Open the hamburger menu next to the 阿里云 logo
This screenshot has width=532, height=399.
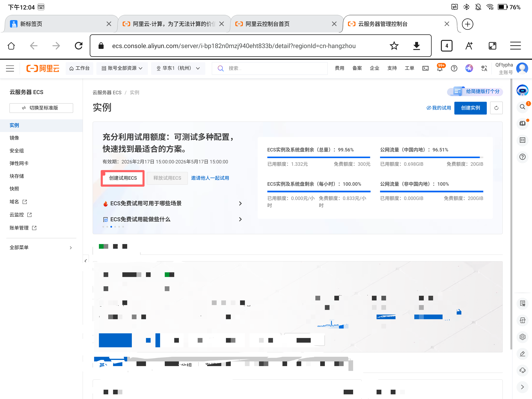click(10, 68)
